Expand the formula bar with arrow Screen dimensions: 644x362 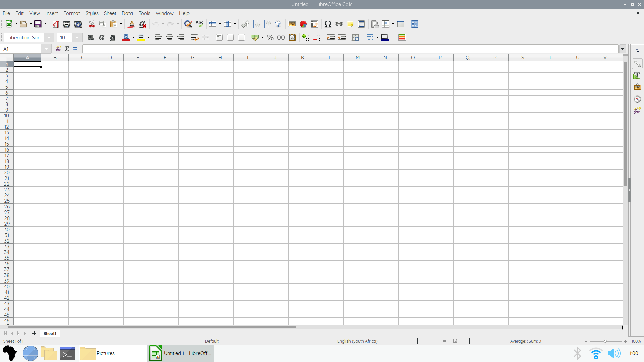(622, 49)
